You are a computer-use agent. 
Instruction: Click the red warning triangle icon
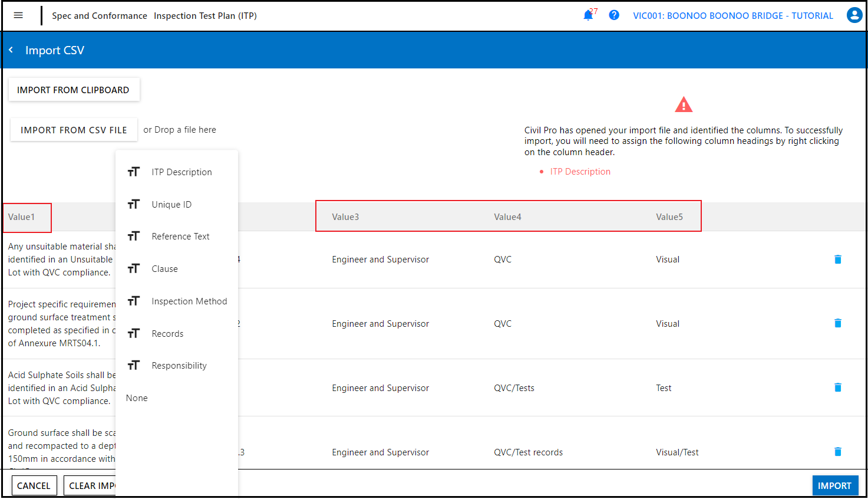pos(683,104)
